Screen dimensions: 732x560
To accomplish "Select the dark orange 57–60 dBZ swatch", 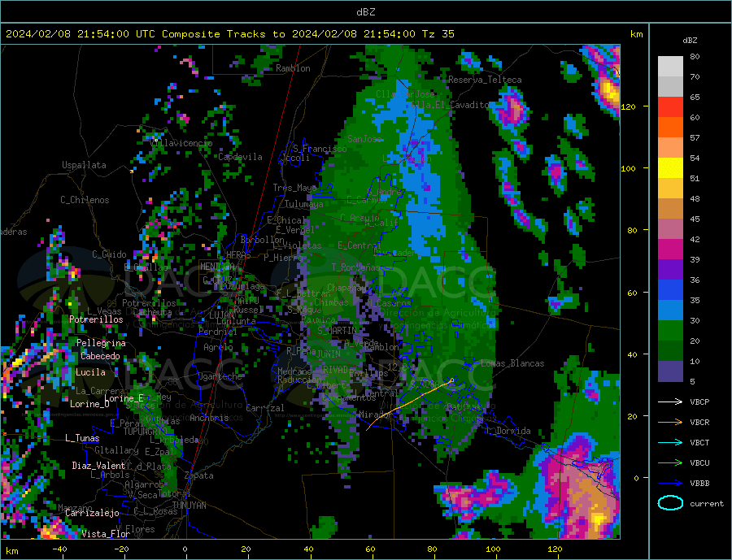I will click(x=670, y=128).
